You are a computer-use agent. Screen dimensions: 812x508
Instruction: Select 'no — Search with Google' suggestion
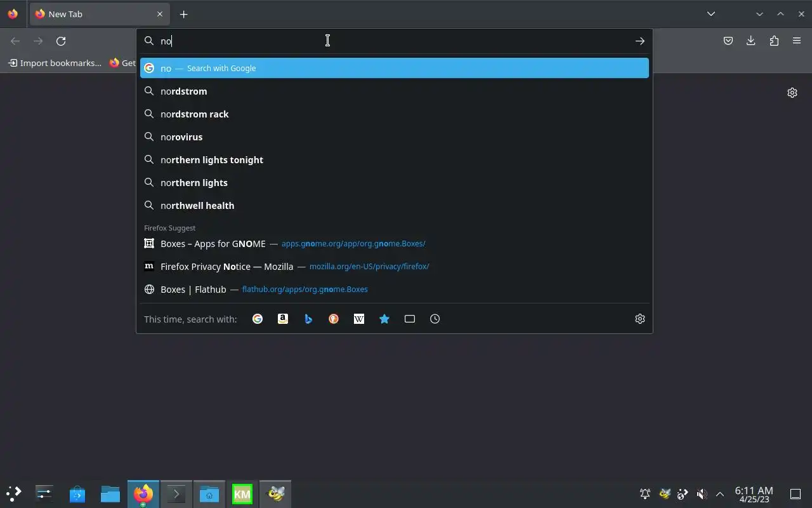pos(395,68)
